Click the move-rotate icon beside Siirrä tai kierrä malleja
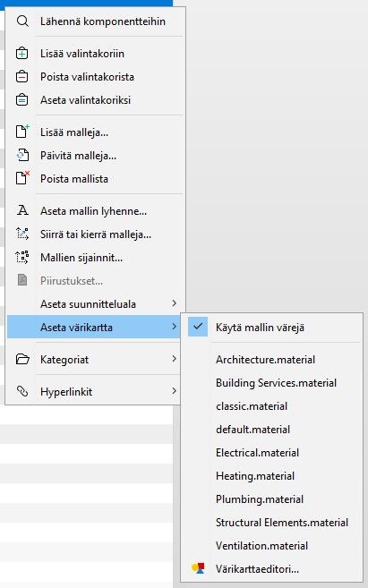The width and height of the screenshot is (368, 588). 22,234
